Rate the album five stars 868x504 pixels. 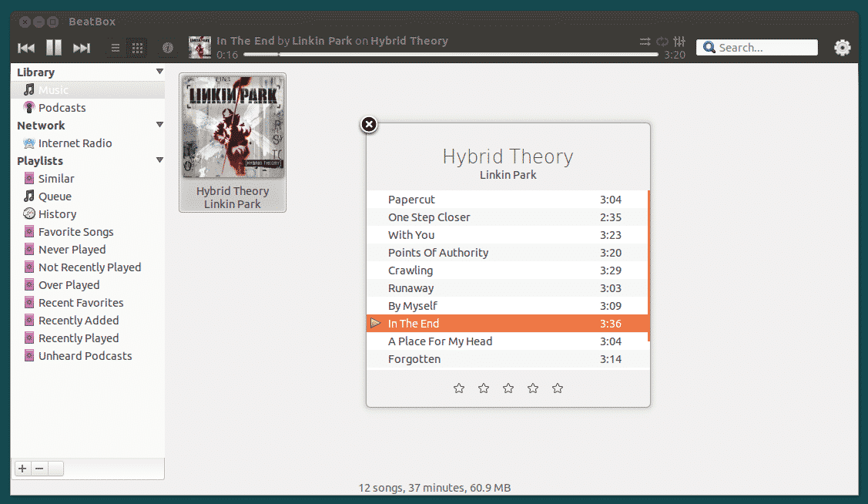tap(558, 388)
